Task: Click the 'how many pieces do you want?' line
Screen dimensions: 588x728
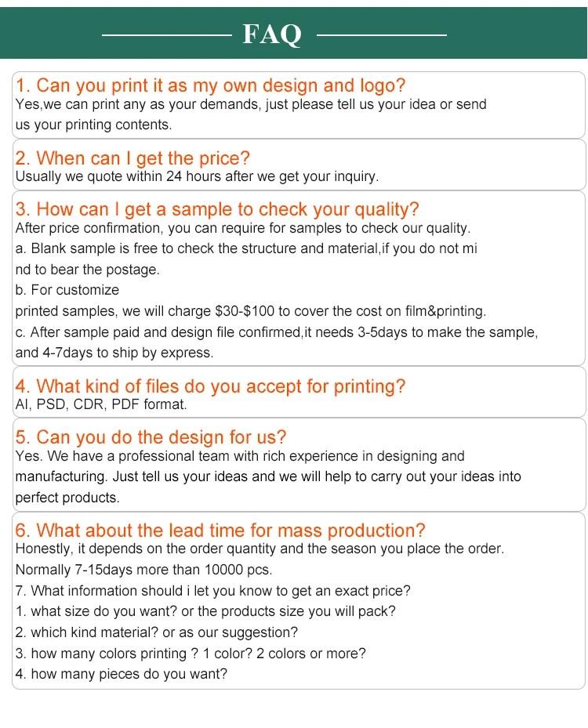Action: coord(122,673)
